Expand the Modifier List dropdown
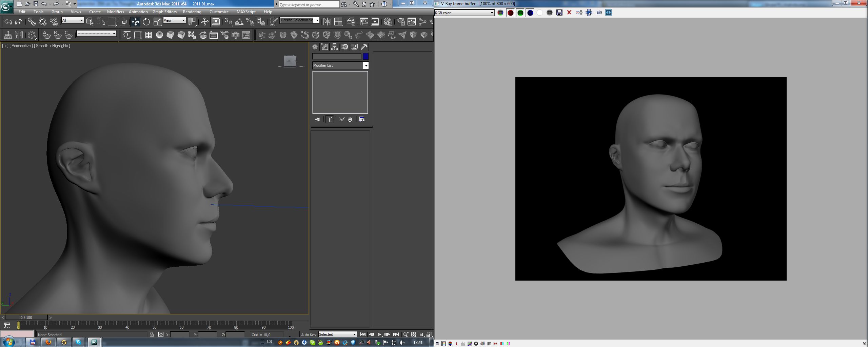 click(366, 65)
